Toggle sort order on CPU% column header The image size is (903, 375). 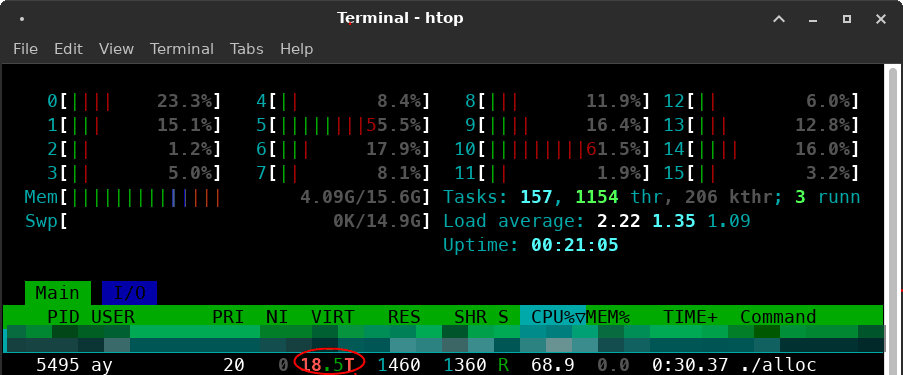tap(553, 317)
